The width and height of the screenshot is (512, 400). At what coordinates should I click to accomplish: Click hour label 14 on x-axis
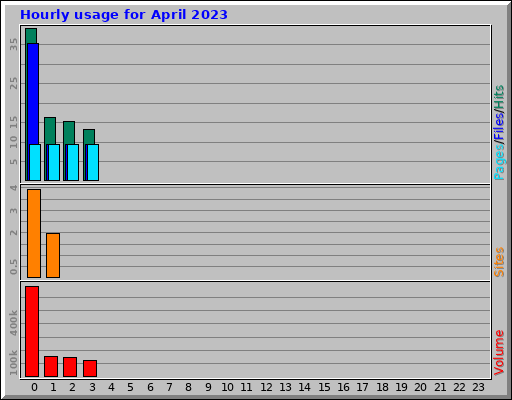[x=304, y=387]
